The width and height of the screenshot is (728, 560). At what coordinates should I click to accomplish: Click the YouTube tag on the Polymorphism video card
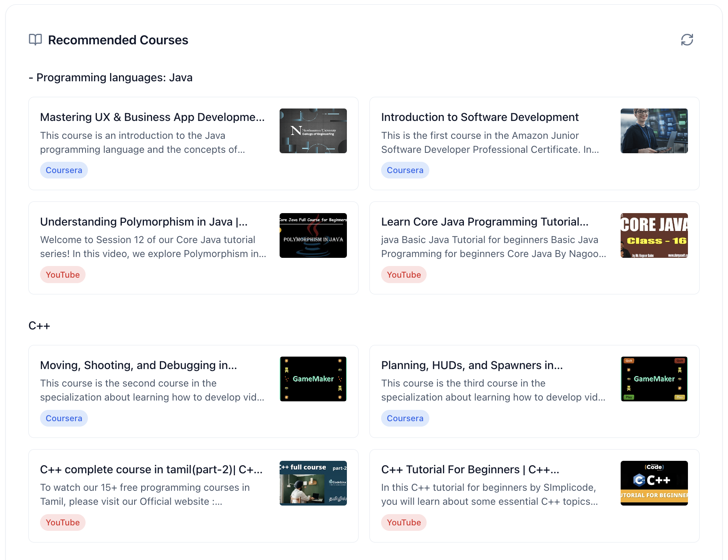[63, 275]
